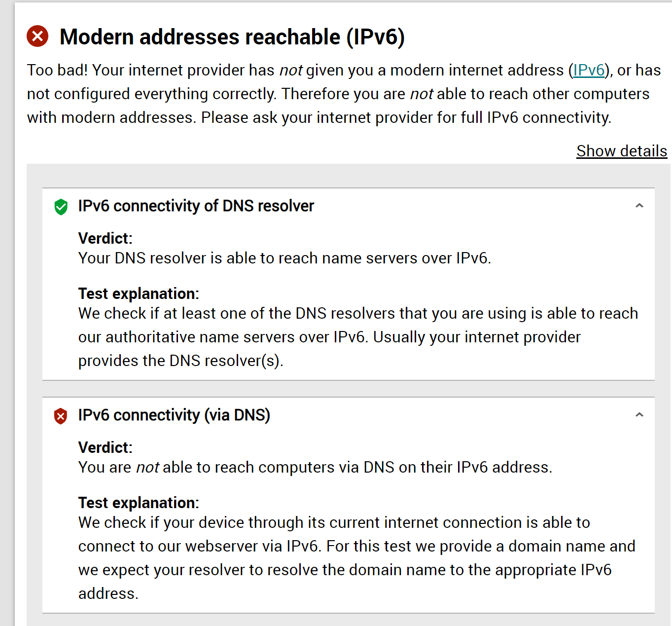Click the red shield cross icon
Screen dimensions: 672x626
(x=61, y=416)
